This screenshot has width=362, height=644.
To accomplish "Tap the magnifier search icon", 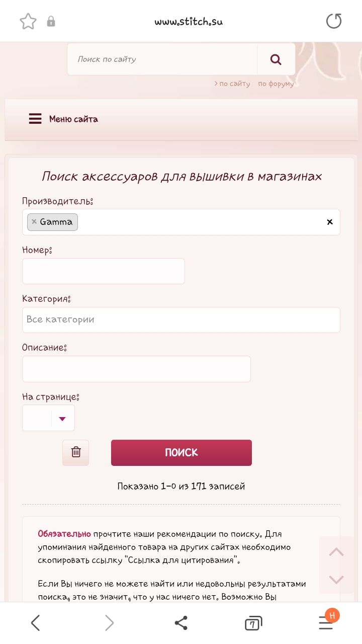I will (x=276, y=60).
